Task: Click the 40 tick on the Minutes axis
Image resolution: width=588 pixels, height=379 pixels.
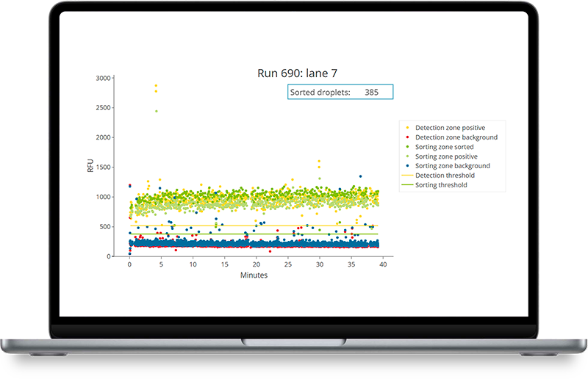Action: (x=383, y=265)
